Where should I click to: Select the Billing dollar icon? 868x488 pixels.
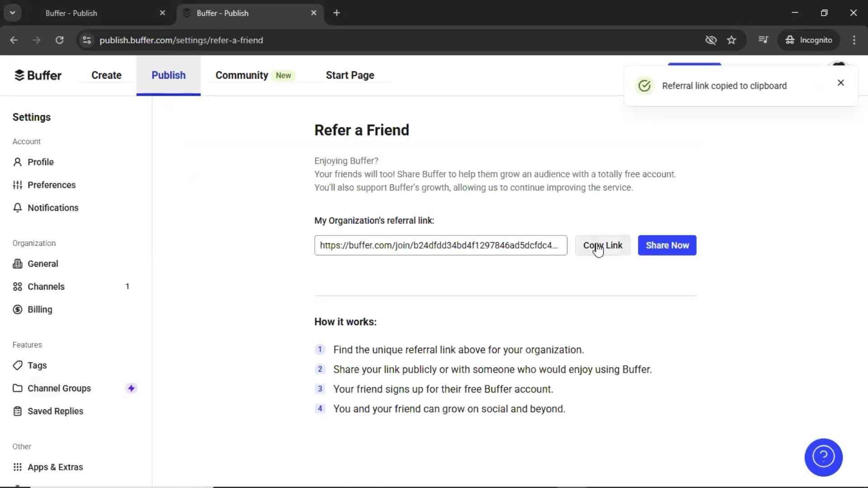[x=17, y=310]
